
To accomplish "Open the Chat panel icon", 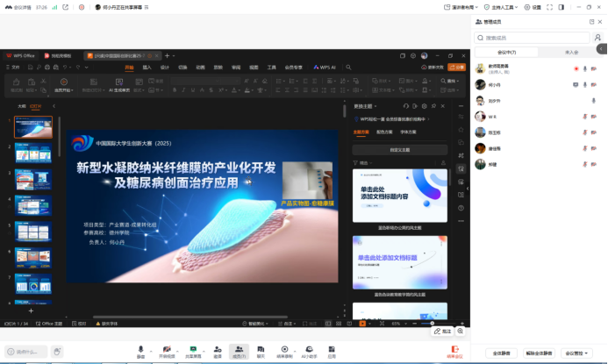I will click(x=261, y=350).
